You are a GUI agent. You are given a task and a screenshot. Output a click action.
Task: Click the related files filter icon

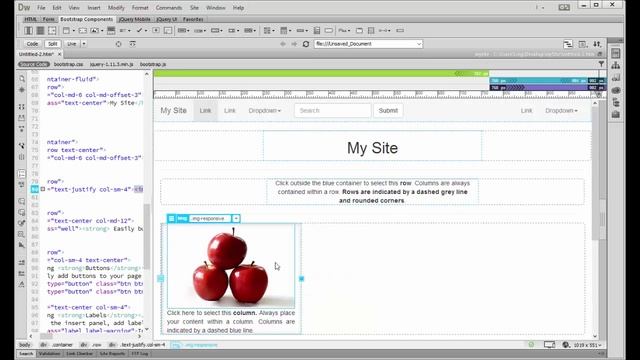point(601,64)
